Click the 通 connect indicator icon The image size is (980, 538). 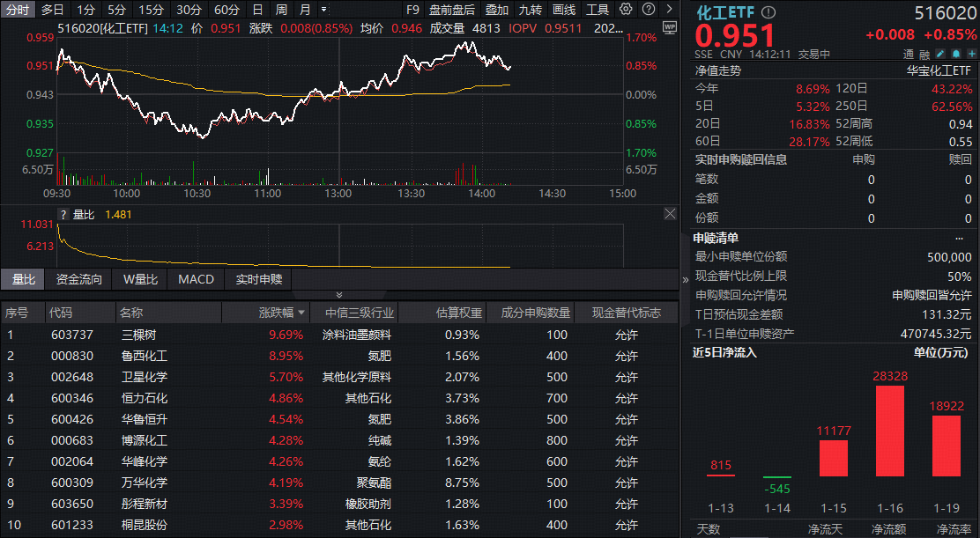[910, 52]
